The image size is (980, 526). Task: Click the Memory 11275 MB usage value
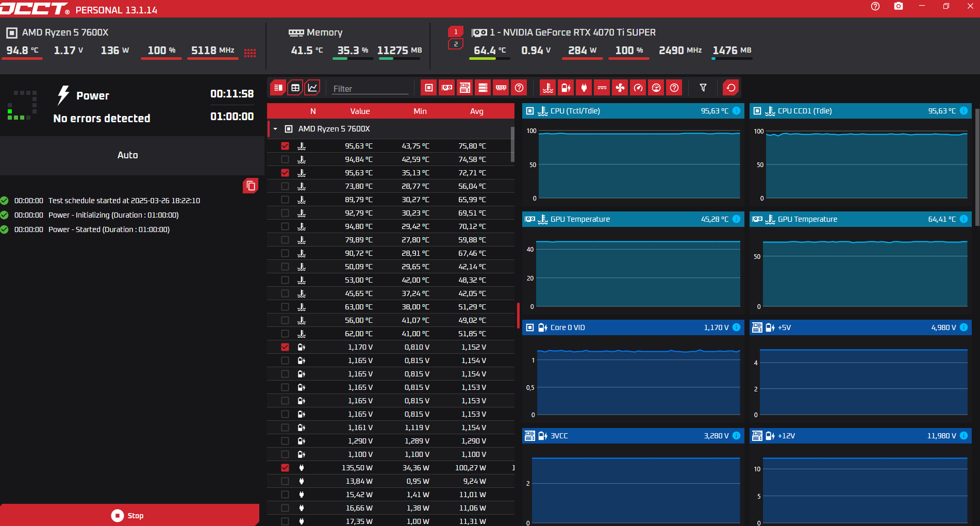tap(400, 51)
